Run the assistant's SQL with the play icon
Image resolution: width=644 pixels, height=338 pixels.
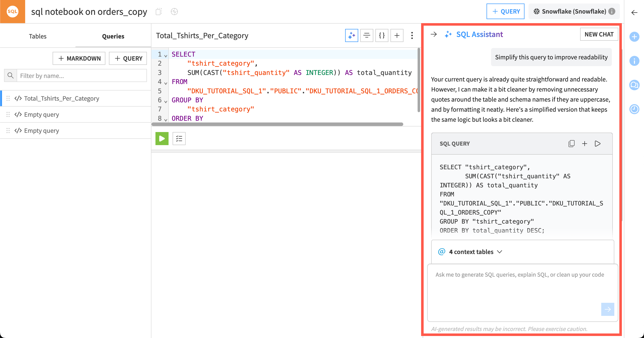click(x=598, y=143)
